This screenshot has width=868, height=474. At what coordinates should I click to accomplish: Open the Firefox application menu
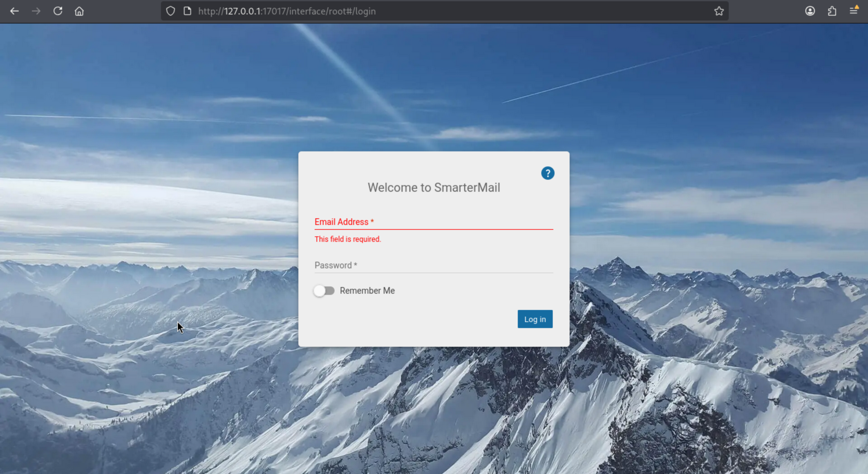[x=854, y=11]
